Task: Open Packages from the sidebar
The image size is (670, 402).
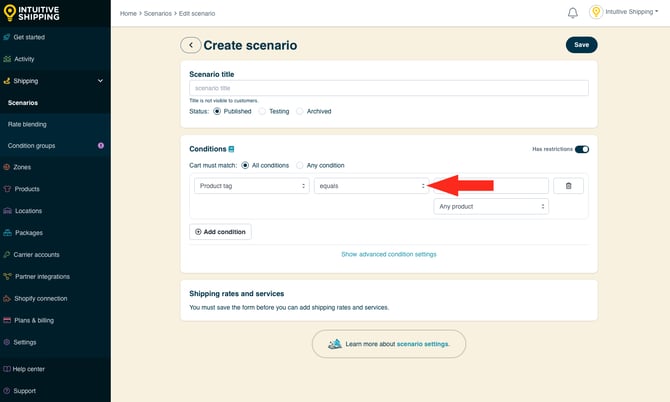Action: tap(28, 232)
